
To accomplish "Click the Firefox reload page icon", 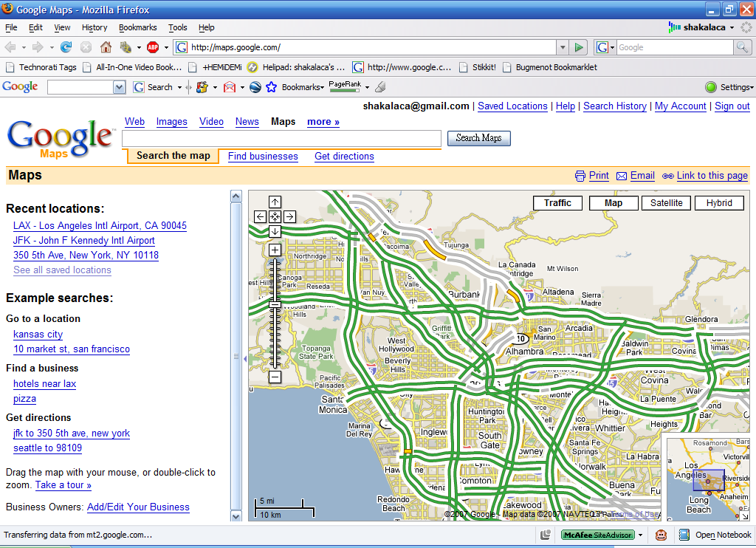I will [66, 47].
